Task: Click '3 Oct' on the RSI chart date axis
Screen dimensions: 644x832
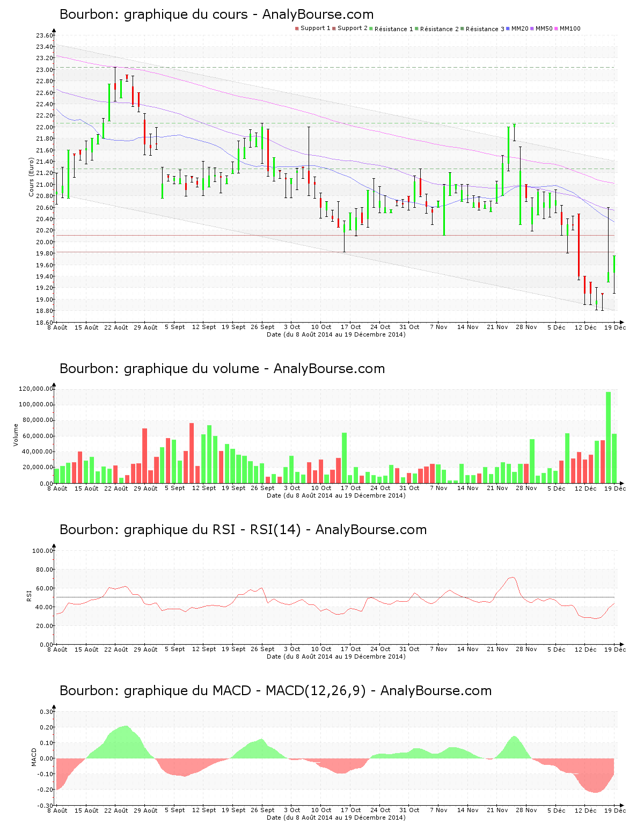Action: (x=292, y=649)
